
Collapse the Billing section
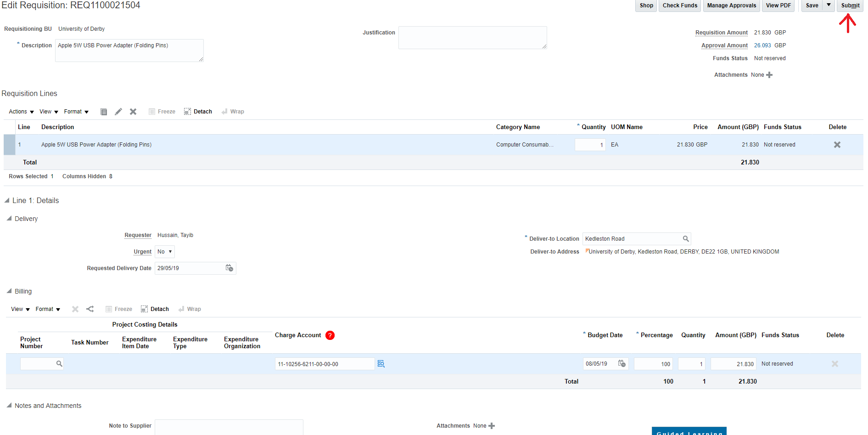(x=9, y=291)
